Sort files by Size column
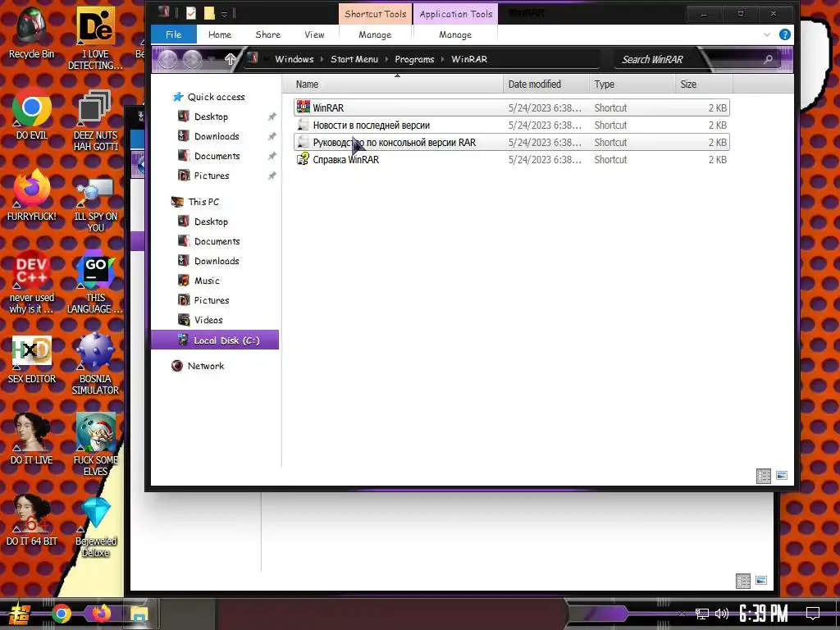This screenshot has width=840, height=630. tap(703, 84)
